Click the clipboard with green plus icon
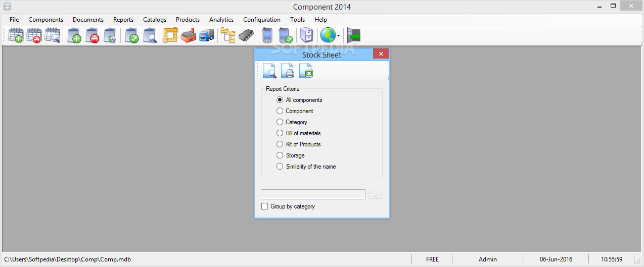The width and height of the screenshot is (644, 267). click(74, 35)
